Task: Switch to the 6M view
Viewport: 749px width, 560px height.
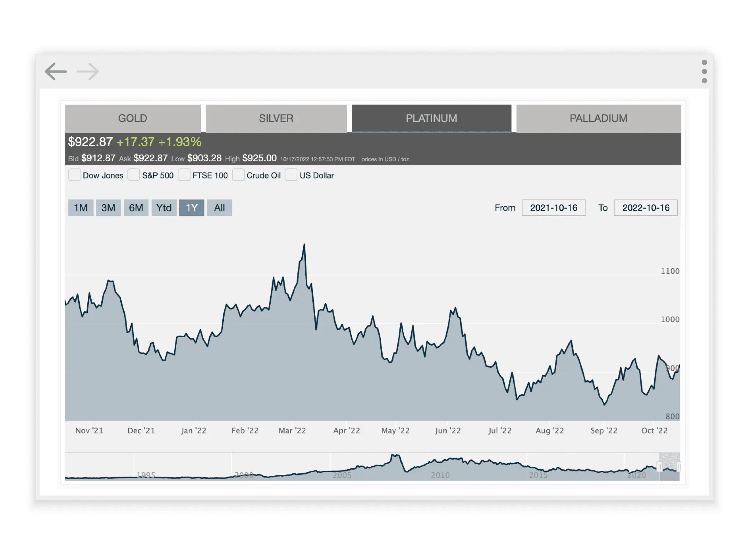Action: pos(136,207)
